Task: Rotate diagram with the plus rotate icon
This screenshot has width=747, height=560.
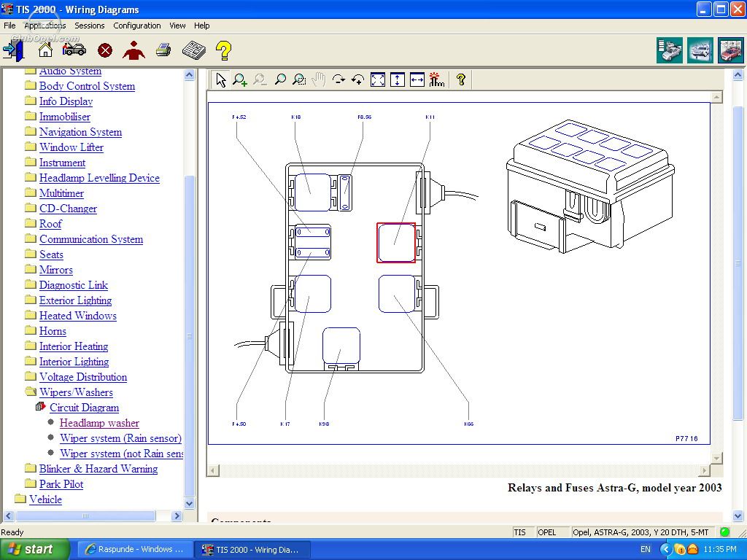Action: pos(357,80)
